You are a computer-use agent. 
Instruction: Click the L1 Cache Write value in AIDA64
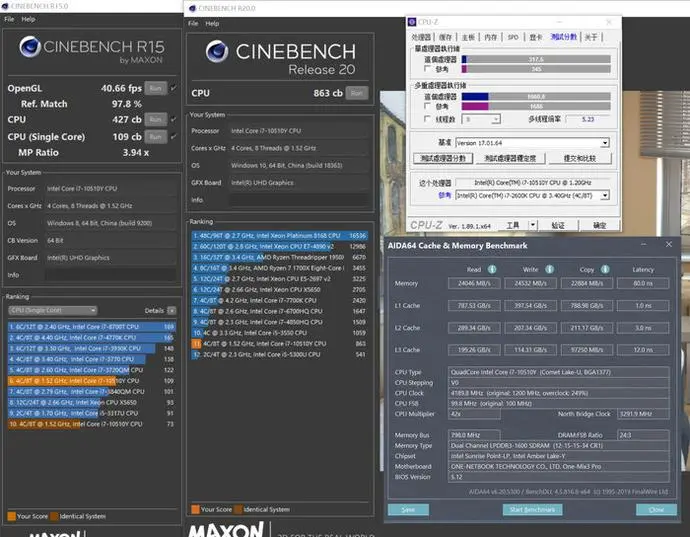530,305
